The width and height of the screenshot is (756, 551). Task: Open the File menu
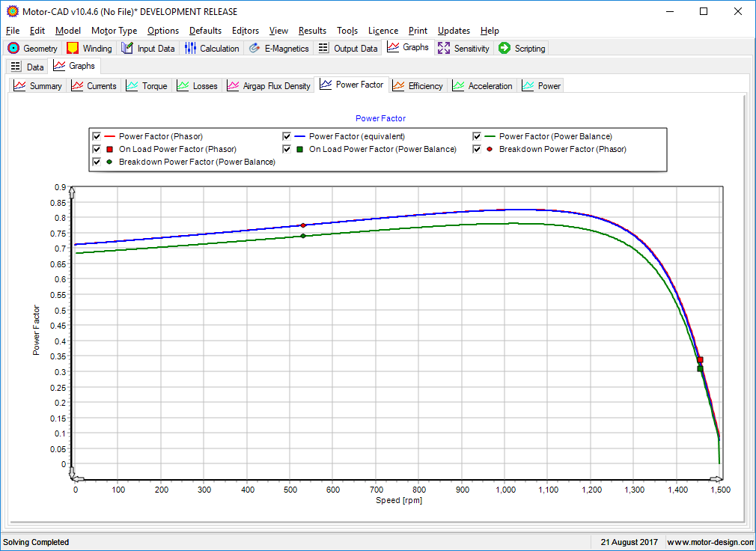click(x=13, y=31)
